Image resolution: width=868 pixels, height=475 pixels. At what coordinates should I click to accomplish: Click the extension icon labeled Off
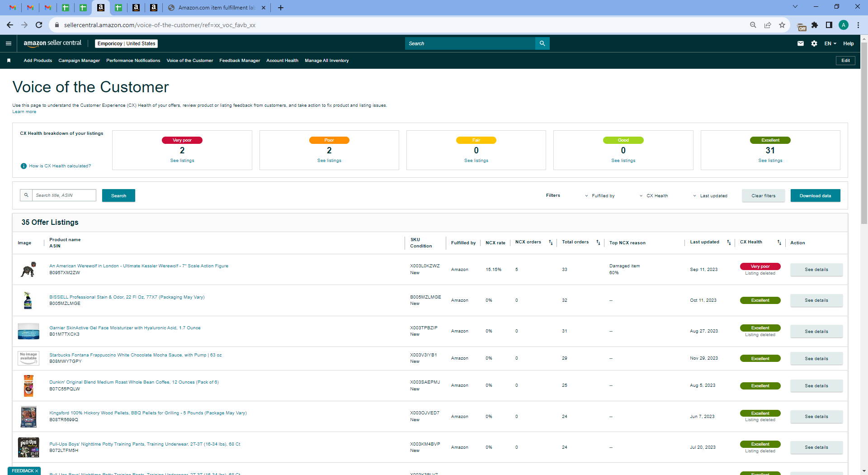(801, 27)
